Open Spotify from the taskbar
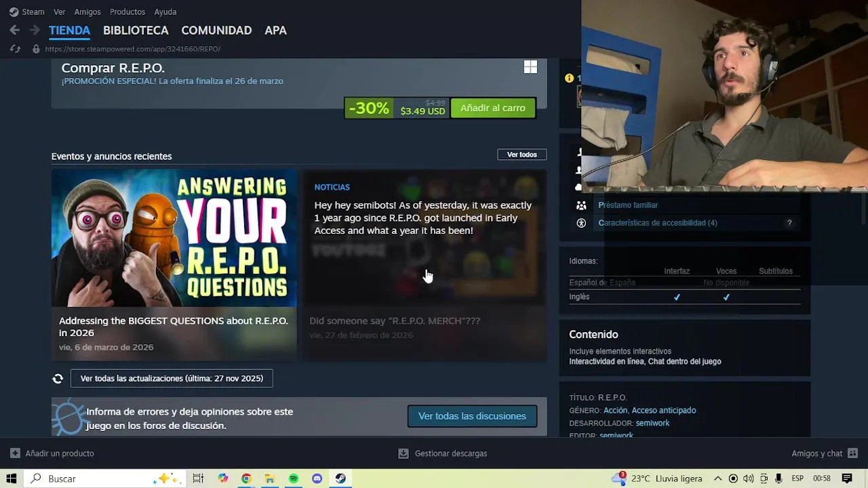Screen dimensions: 868x488 point(293,479)
